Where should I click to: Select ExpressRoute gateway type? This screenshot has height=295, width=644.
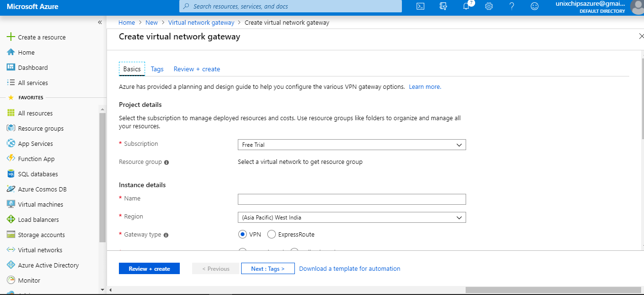click(x=272, y=234)
